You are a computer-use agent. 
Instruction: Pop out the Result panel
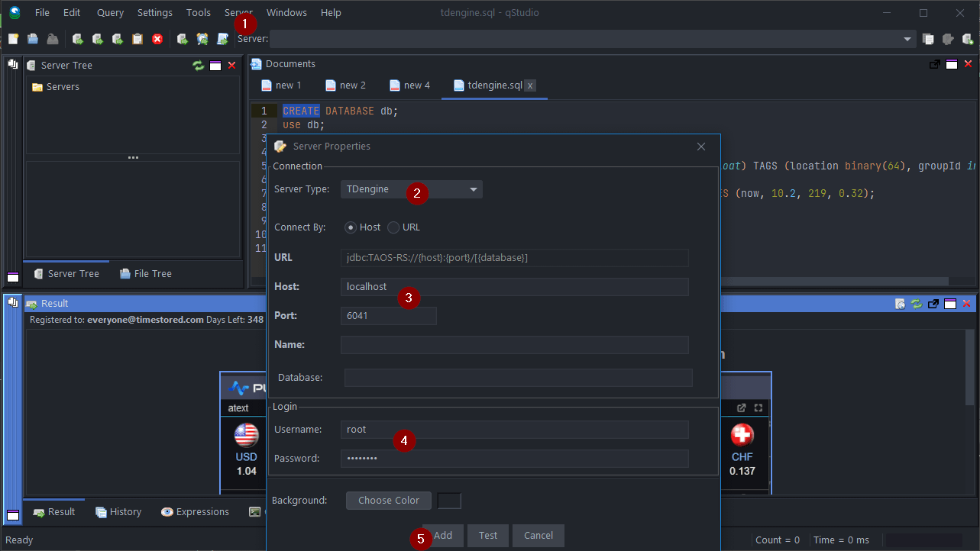pos(933,304)
